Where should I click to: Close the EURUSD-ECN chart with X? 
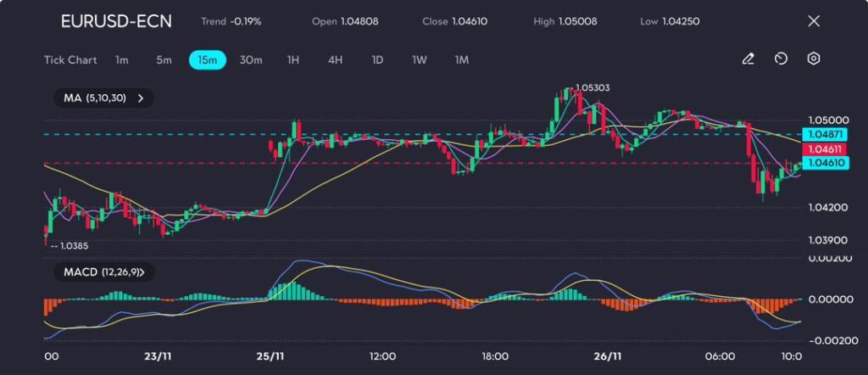click(x=814, y=21)
